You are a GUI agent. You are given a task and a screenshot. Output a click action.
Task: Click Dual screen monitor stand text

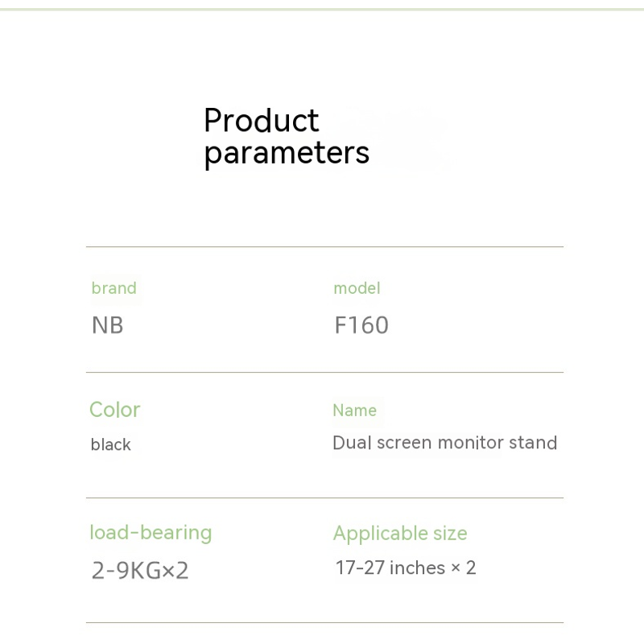click(x=445, y=443)
